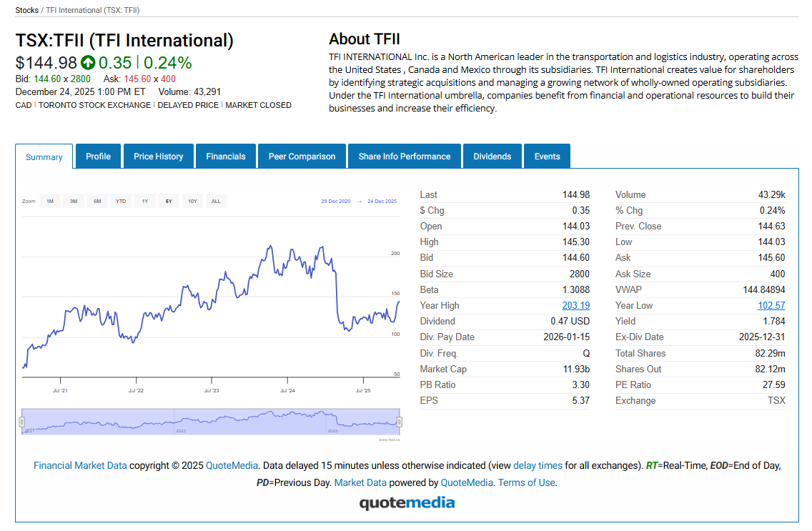This screenshot has height=531, width=812.
Task: Show ALL price history on chart
Action: coord(216,202)
